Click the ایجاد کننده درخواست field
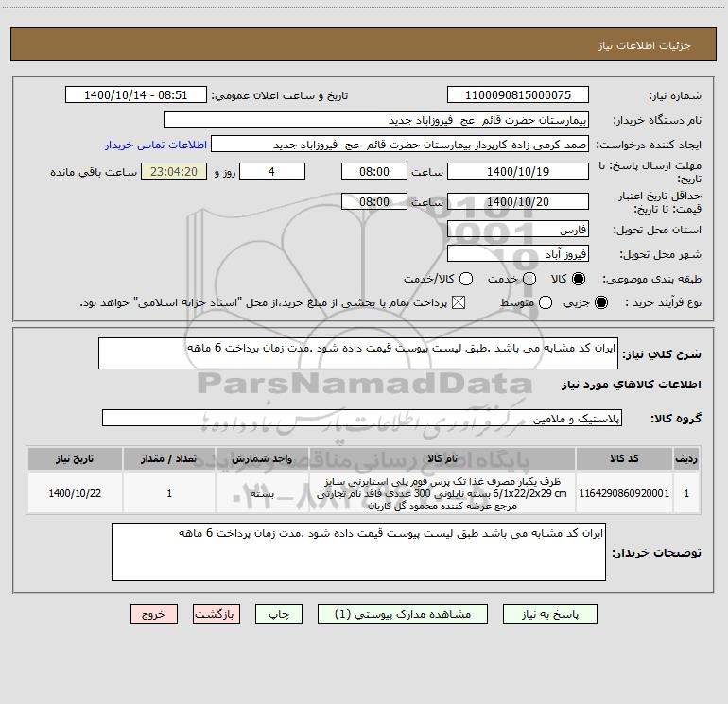Viewport: 728px width, 704px height. click(x=400, y=145)
